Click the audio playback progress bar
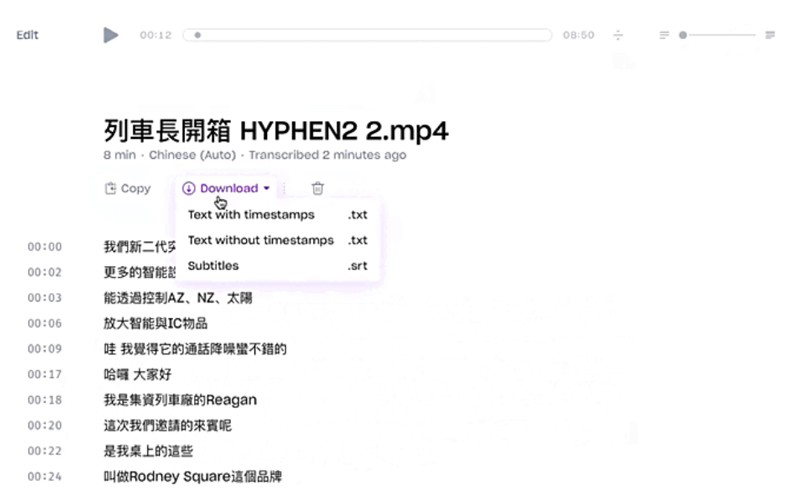The image size is (800, 488). [x=367, y=35]
